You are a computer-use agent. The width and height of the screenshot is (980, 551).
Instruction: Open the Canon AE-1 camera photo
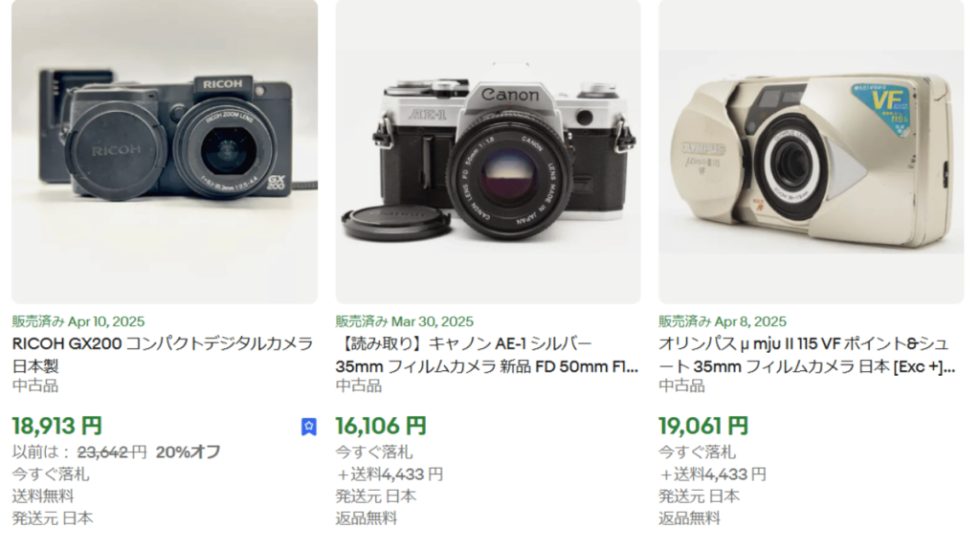(488, 152)
